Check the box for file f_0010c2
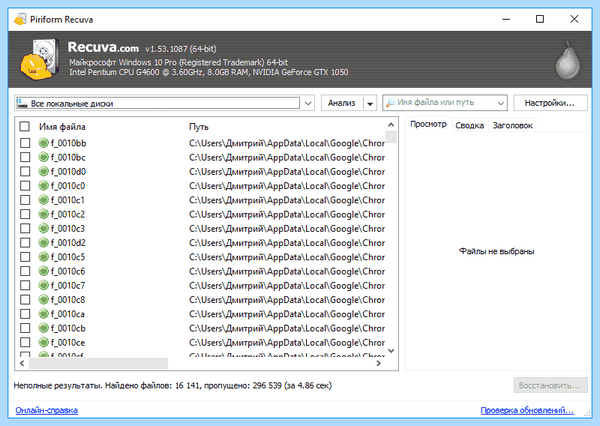Image resolution: width=600 pixels, height=426 pixels. [x=25, y=214]
